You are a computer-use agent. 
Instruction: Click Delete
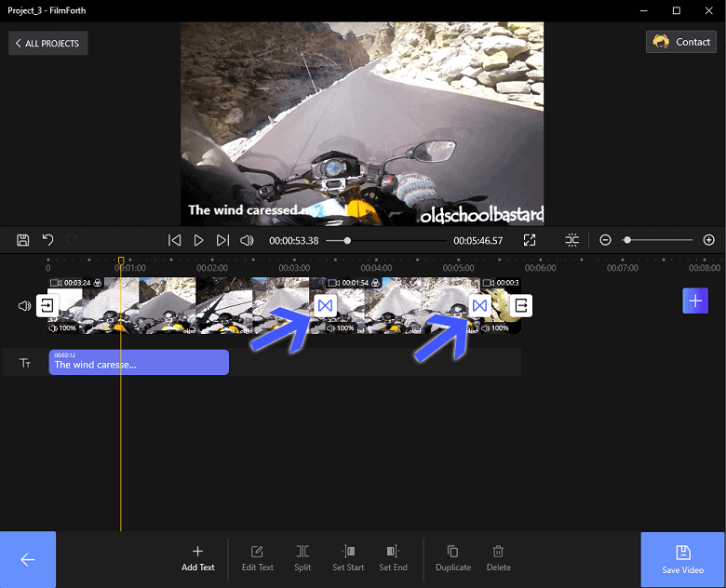[x=498, y=558]
